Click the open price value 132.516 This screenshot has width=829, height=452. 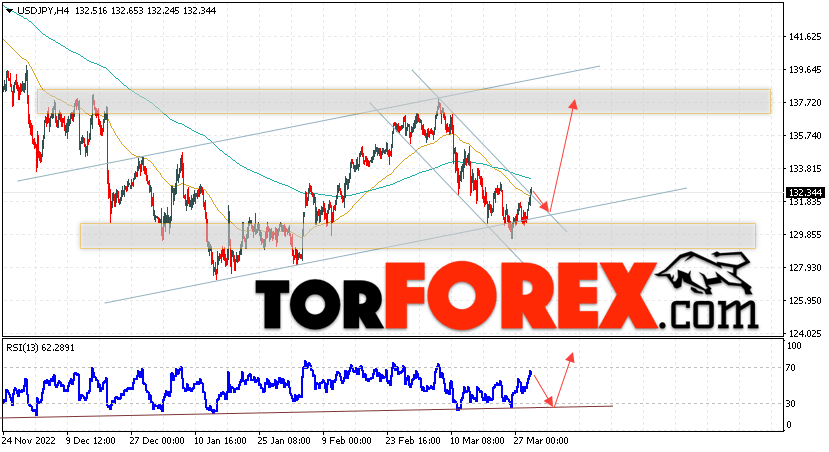[91, 11]
